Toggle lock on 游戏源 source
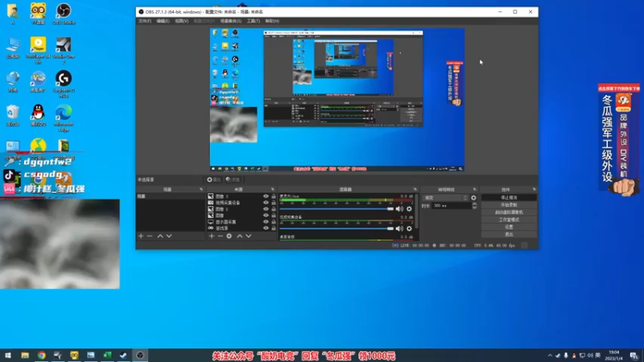 [x=274, y=228]
